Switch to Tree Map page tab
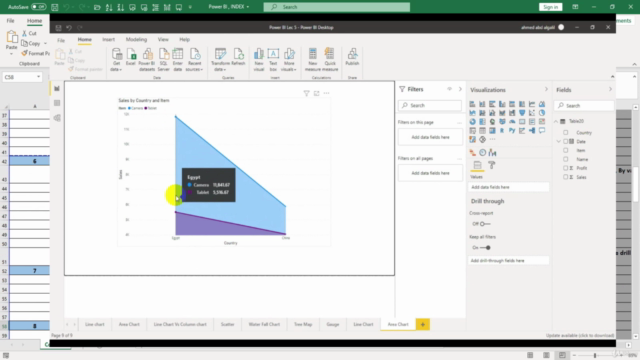Screen dimensions: 640x360 click(x=303, y=324)
